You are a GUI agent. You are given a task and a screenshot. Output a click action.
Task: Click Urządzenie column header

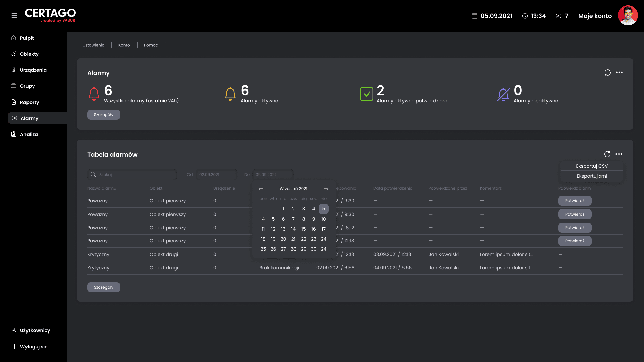click(x=224, y=188)
